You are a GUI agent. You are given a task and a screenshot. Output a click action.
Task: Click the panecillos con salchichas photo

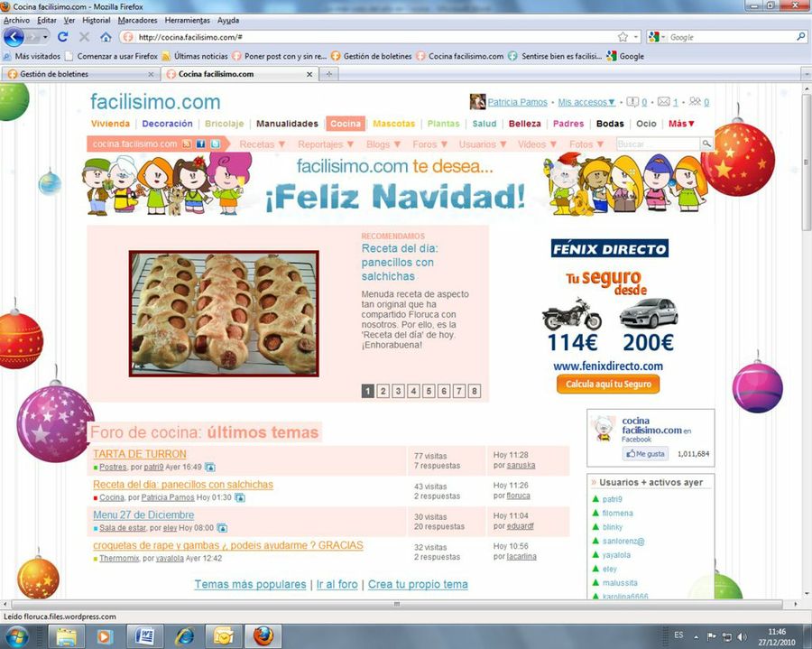[x=223, y=313]
